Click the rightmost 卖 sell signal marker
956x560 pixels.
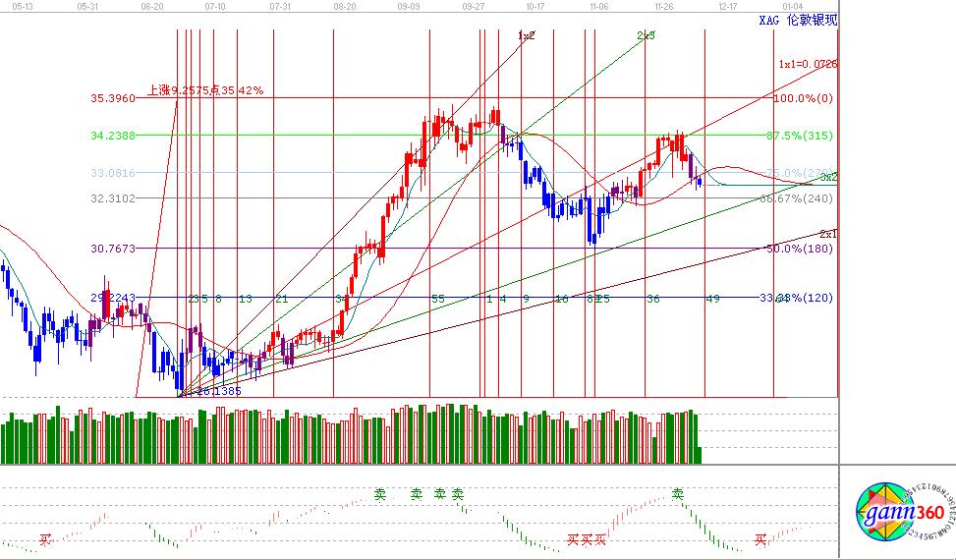pyautogui.click(x=678, y=493)
